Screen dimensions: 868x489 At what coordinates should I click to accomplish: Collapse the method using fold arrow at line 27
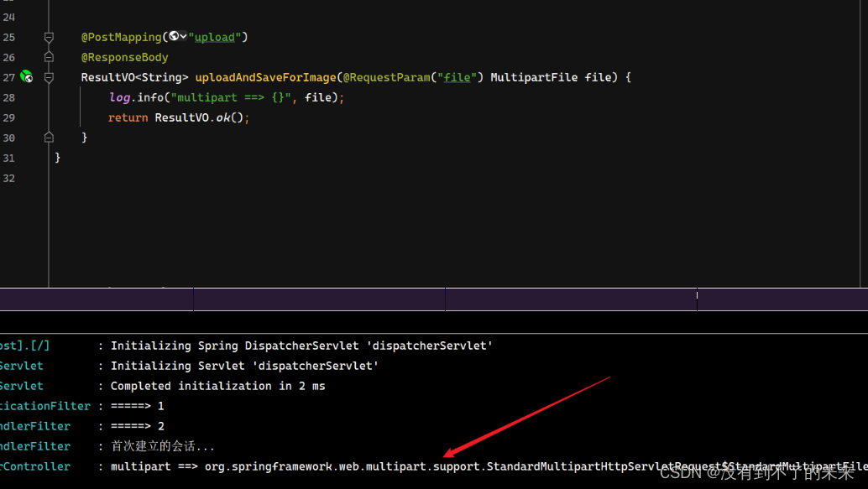(x=48, y=77)
